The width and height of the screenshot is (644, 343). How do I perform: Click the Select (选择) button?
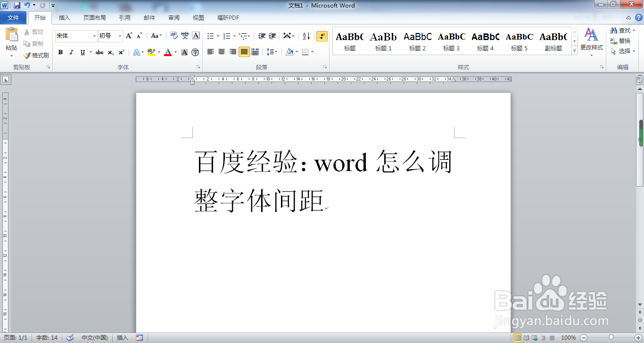click(x=623, y=51)
